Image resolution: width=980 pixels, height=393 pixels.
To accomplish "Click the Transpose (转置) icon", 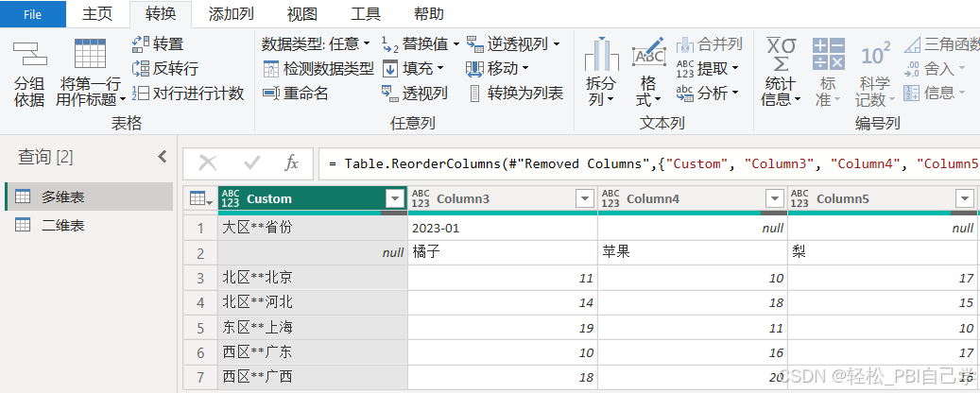I will click(x=141, y=43).
